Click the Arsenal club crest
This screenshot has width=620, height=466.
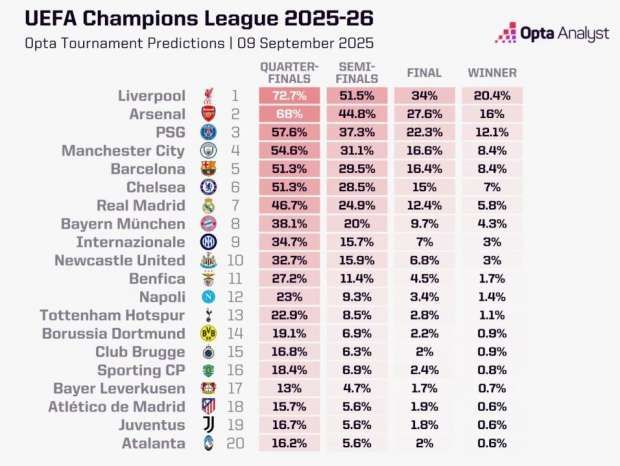[208, 114]
